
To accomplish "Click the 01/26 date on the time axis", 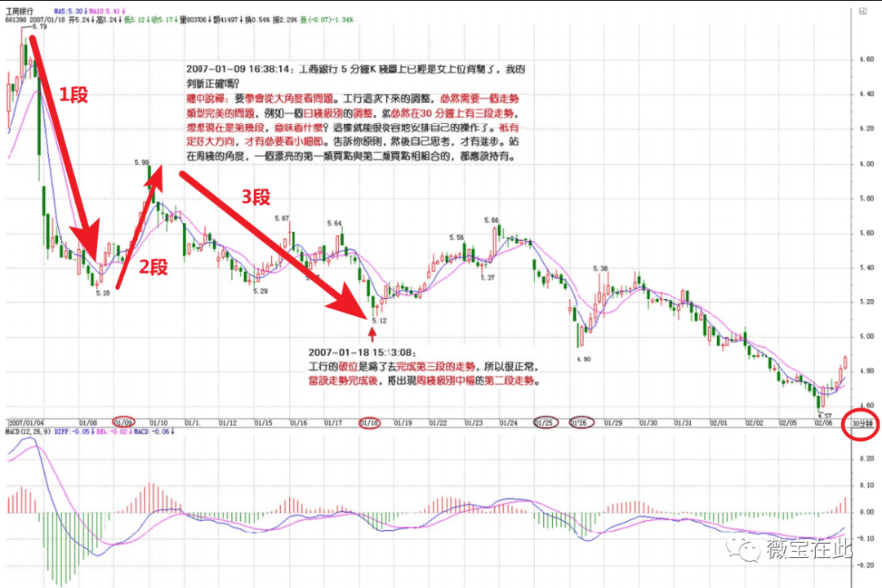I will (580, 422).
